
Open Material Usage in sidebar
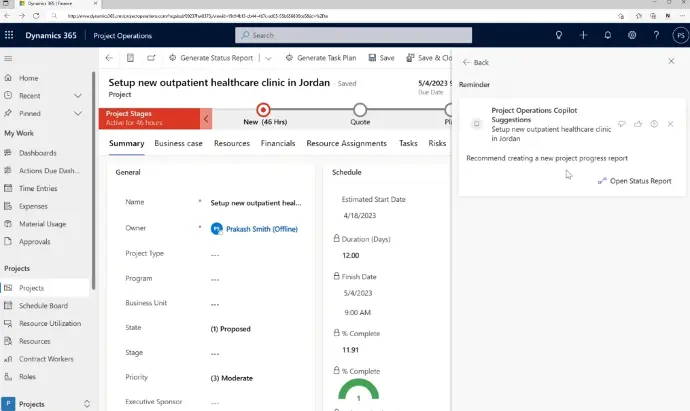pyautogui.click(x=42, y=224)
